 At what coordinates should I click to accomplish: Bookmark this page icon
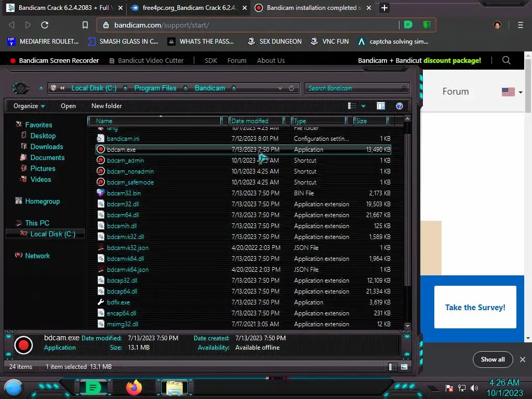click(85, 25)
